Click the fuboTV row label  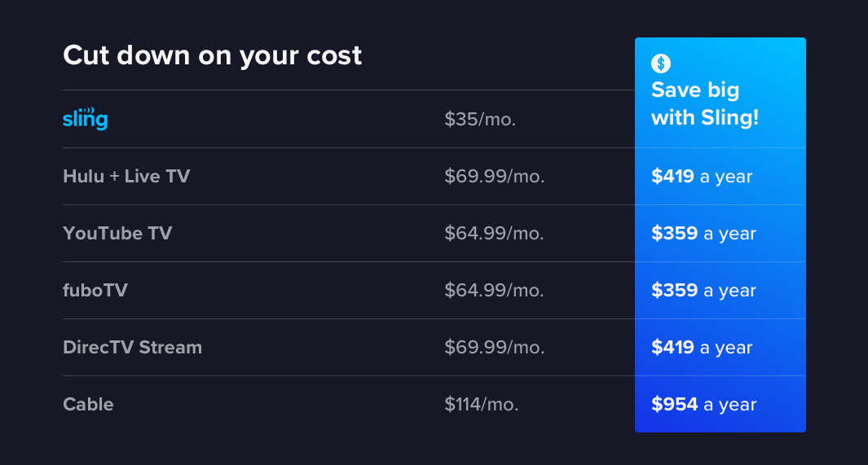point(95,290)
